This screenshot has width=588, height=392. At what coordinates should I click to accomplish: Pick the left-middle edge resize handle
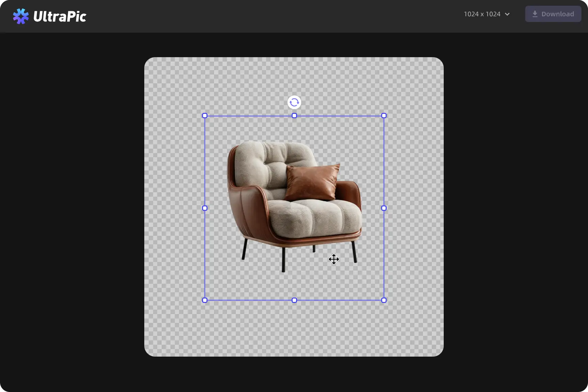coord(205,208)
